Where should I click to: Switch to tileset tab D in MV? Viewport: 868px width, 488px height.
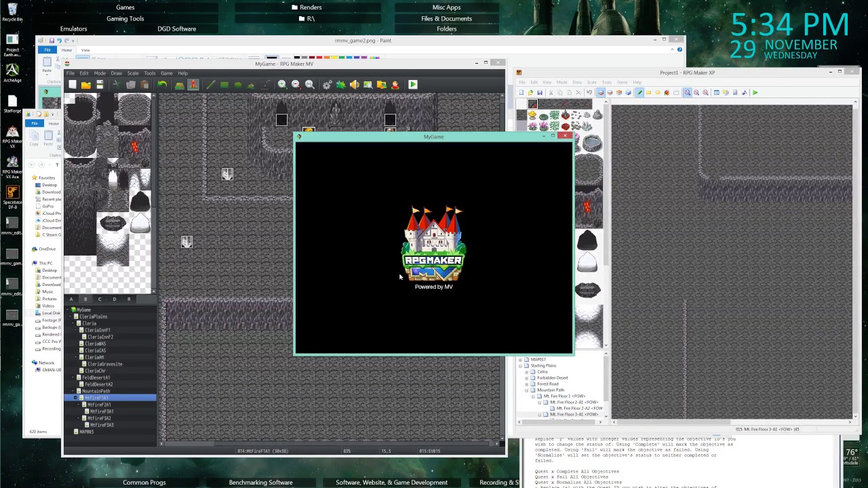(114, 299)
